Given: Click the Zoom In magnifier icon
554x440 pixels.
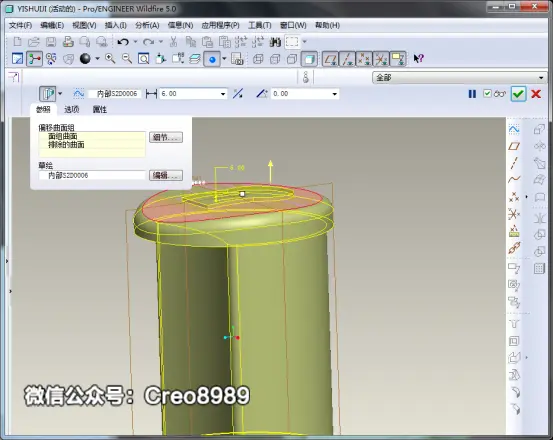Looking at the screenshot, I should click(x=110, y=59).
